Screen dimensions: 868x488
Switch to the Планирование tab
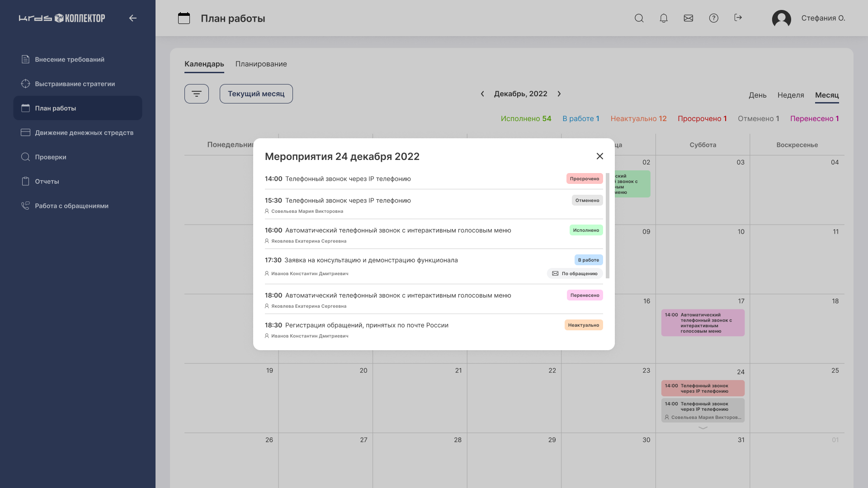click(x=261, y=64)
